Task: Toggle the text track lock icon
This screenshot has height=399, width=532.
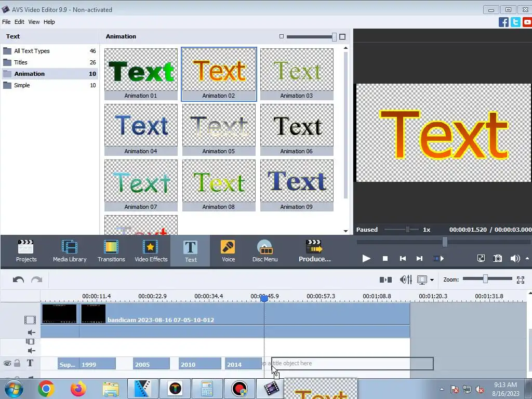Action: coord(17,363)
